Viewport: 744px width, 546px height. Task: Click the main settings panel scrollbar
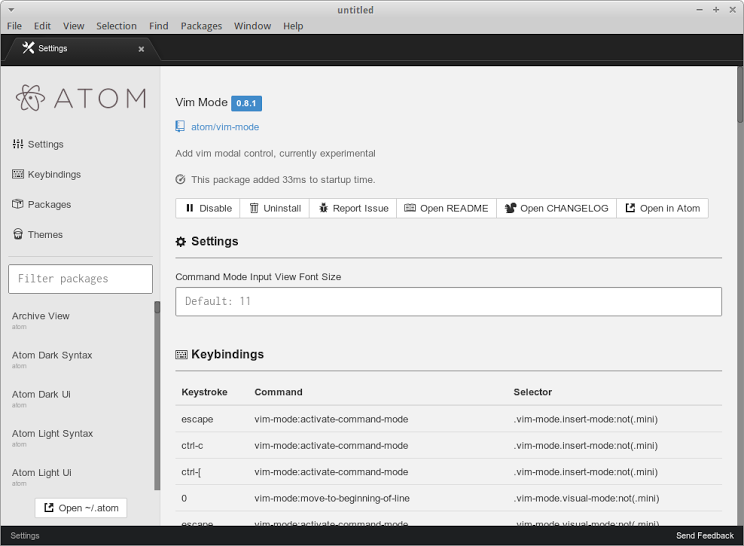pyautogui.click(x=740, y=95)
